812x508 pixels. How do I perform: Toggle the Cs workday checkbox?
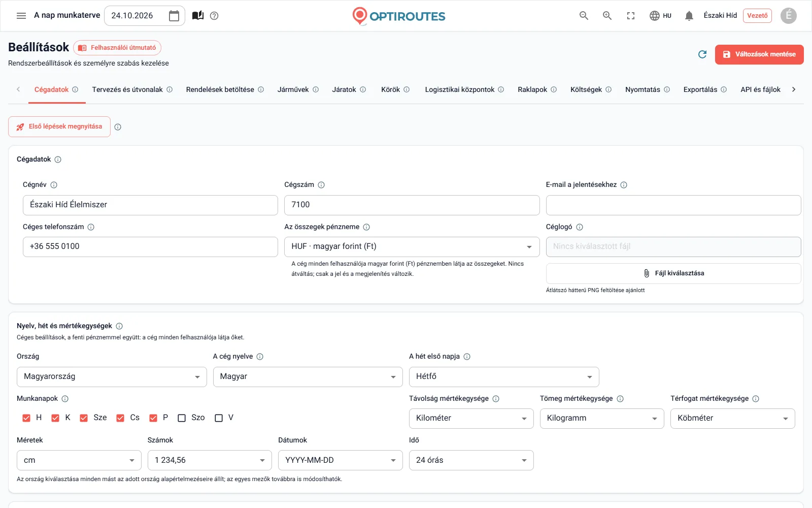click(x=120, y=418)
